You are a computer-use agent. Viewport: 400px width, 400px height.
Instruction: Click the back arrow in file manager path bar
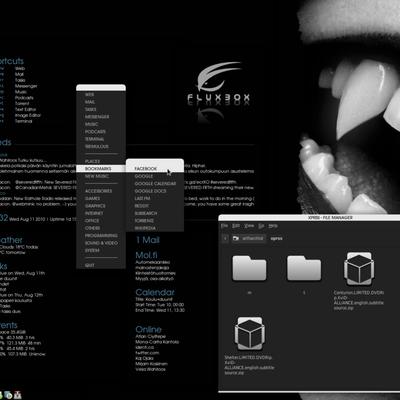(225, 238)
